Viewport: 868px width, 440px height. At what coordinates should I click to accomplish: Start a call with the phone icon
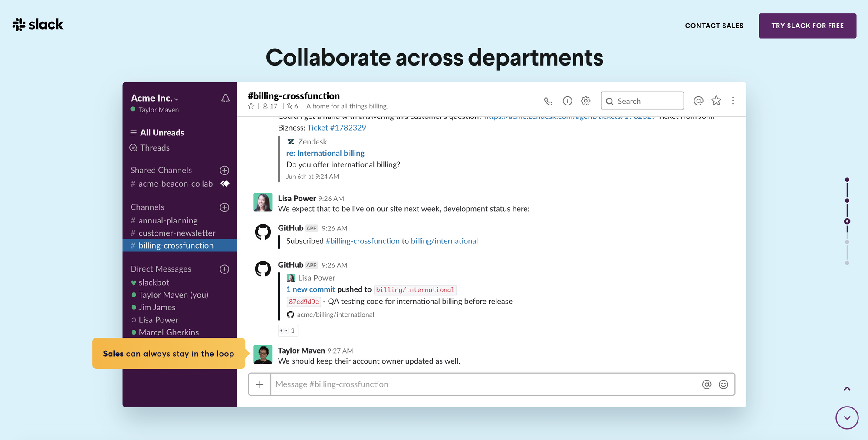click(548, 101)
